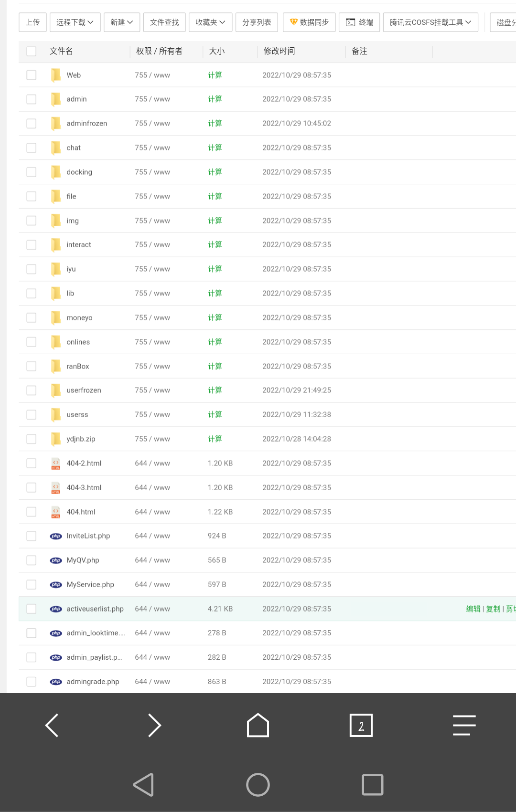
Task: Open the 新建 dropdown menu
Action: 121,22
